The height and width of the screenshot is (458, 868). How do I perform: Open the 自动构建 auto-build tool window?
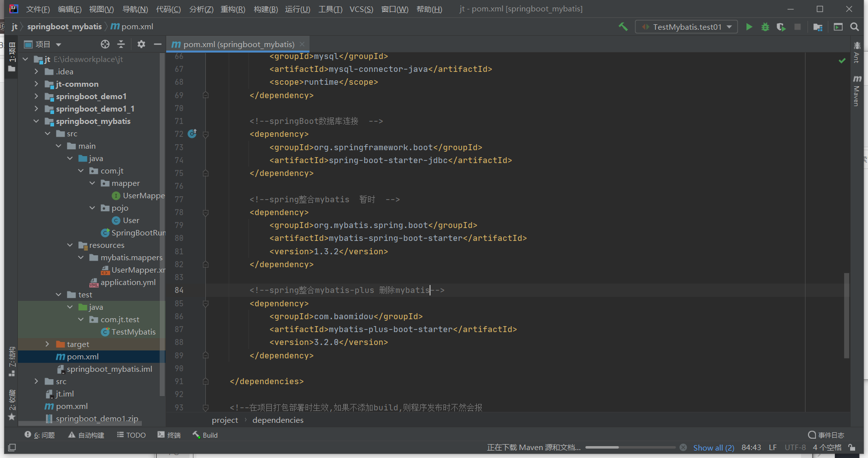(x=86, y=435)
